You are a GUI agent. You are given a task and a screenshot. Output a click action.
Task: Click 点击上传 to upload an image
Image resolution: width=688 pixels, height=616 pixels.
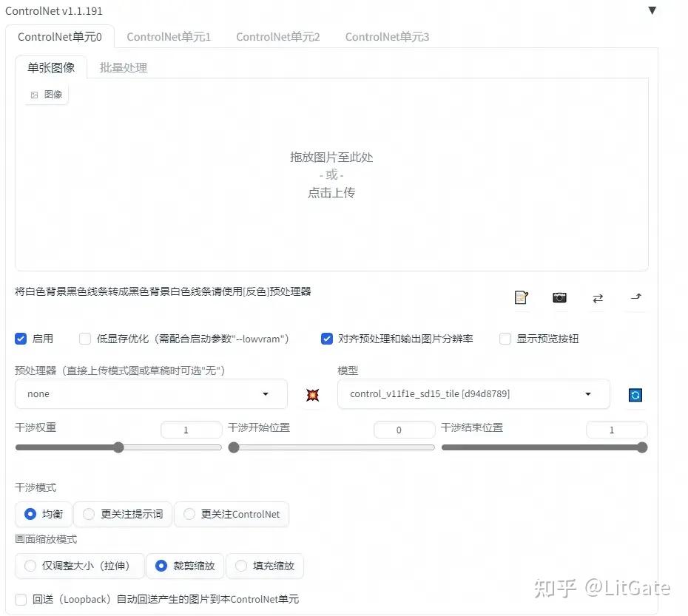pos(331,192)
